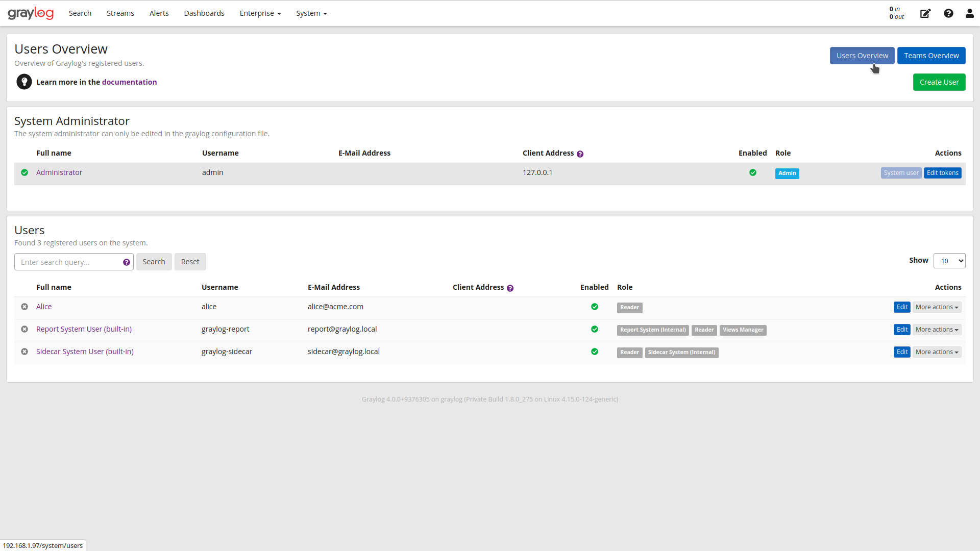Click Users table Client Address help icon
The image size is (980, 551).
coord(510,288)
